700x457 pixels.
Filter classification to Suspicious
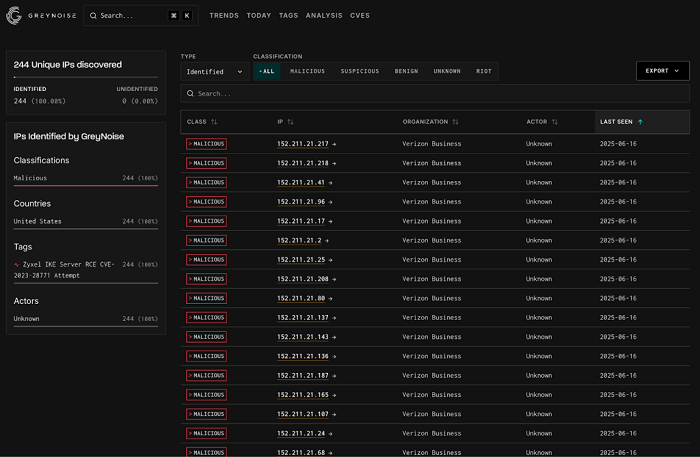(x=359, y=71)
